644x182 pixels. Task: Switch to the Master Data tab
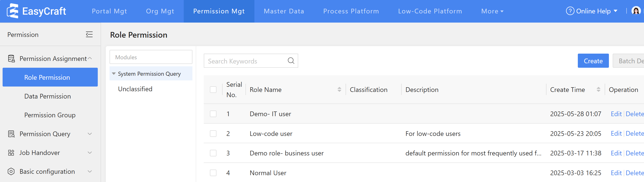point(284,11)
